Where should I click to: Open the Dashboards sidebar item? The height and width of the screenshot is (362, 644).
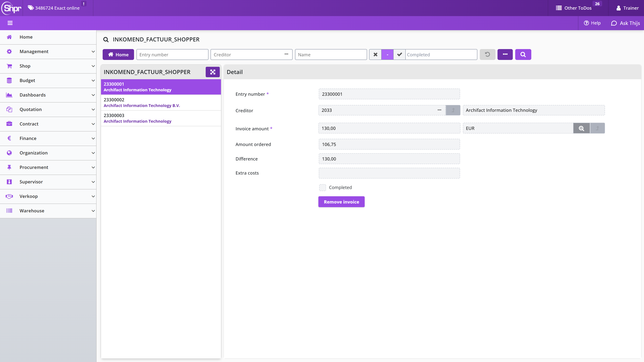coord(48,95)
